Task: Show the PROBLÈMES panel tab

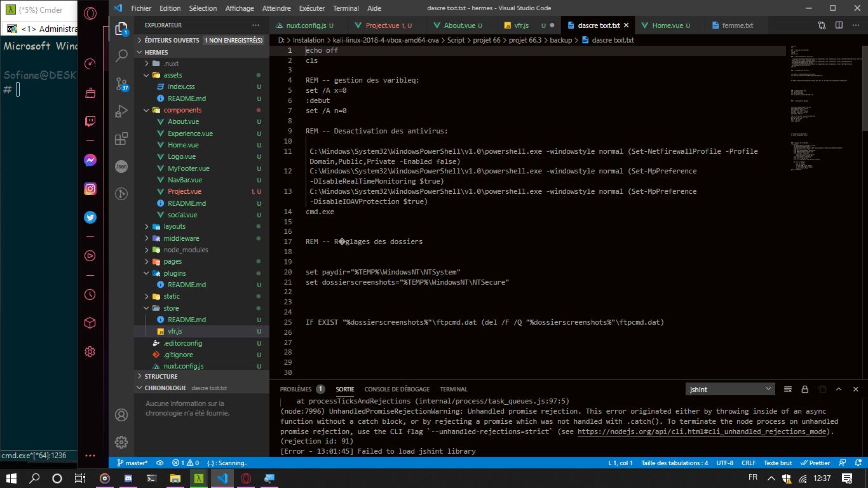Action: coord(296,389)
